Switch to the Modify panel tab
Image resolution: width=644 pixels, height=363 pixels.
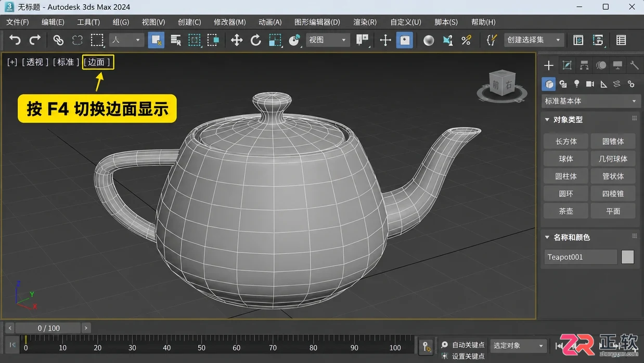click(x=567, y=65)
